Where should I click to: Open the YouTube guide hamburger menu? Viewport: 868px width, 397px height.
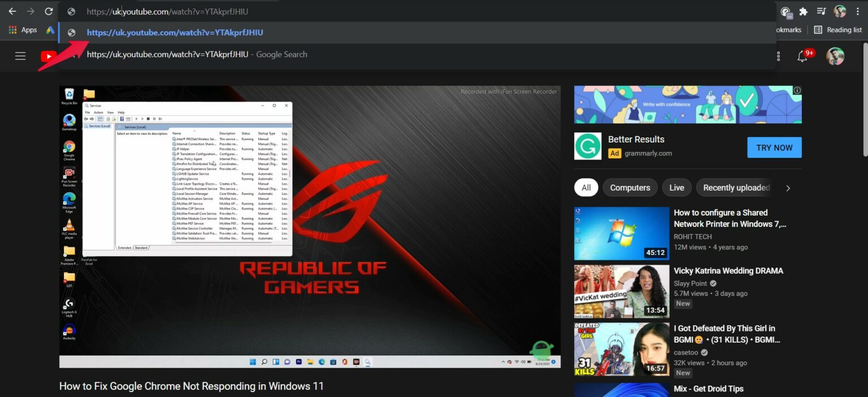20,55
